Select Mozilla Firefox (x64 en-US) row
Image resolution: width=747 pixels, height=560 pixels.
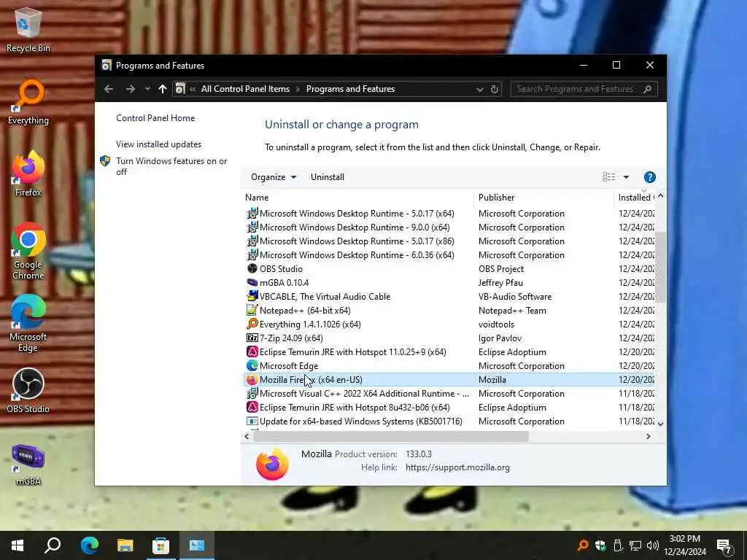[449, 379]
